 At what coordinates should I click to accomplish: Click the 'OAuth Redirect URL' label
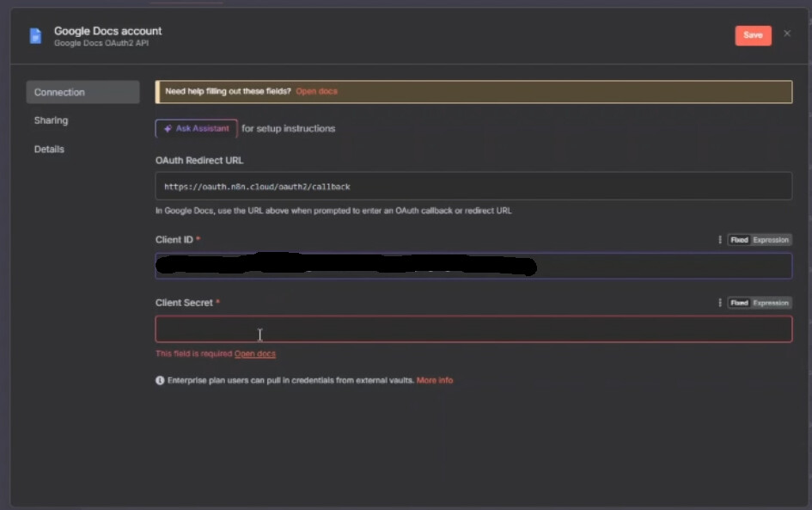[199, 160]
